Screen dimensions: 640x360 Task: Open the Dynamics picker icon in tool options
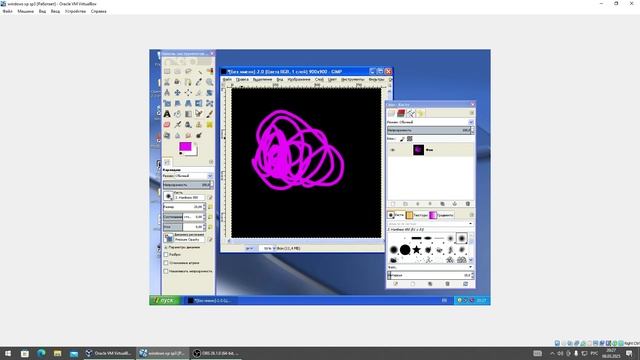point(168,238)
